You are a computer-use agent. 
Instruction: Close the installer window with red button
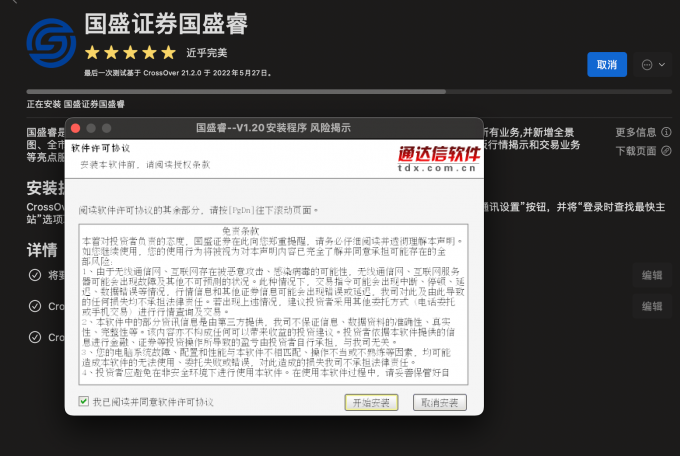(75, 128)
